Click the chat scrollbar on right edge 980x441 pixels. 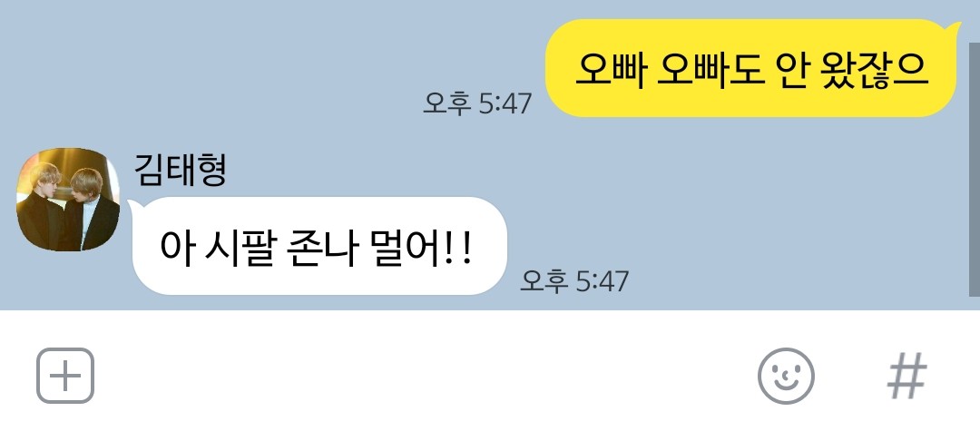(974, 169)
